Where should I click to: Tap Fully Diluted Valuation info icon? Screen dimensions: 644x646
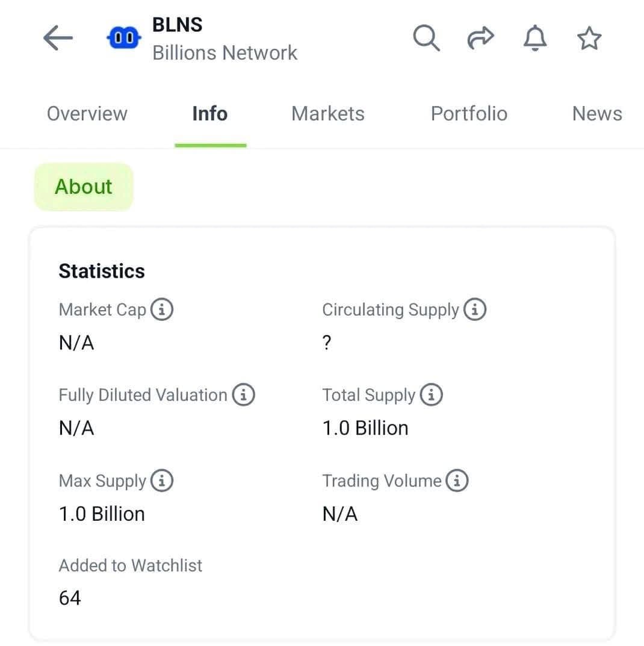(244, 395)
